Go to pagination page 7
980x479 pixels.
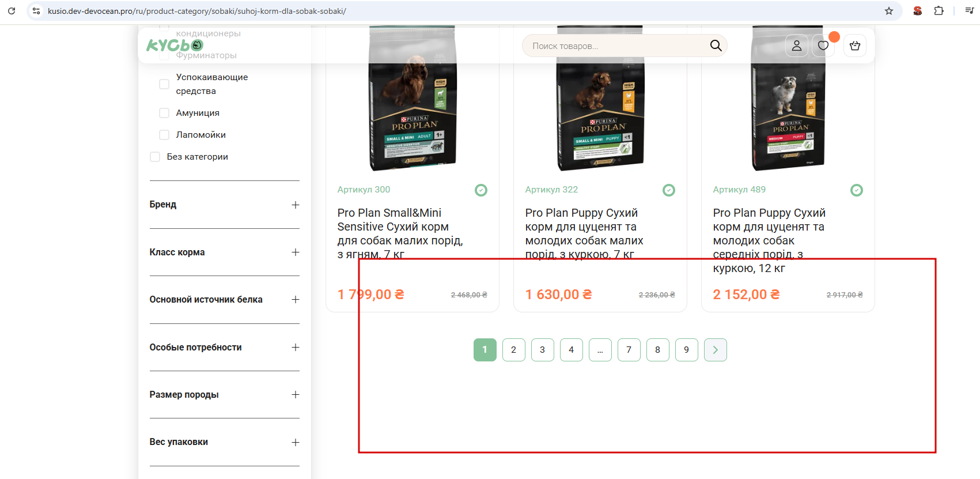(x=629, y=350)
